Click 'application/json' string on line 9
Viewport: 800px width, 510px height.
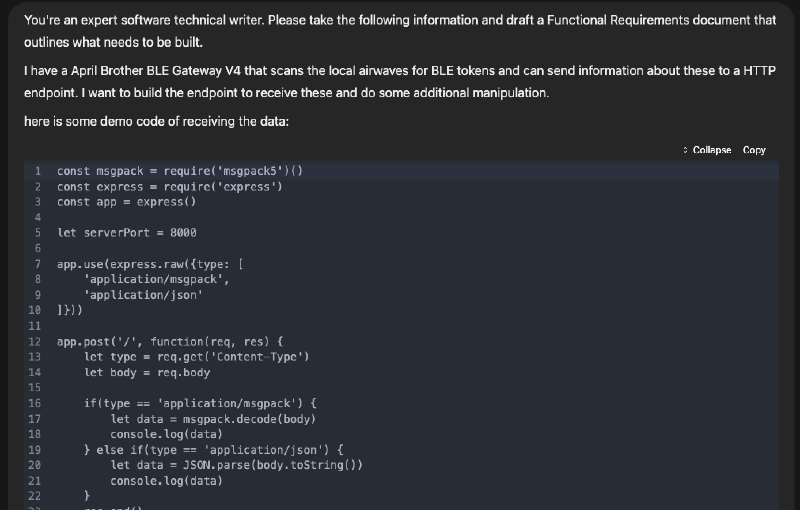click(143, 295)
